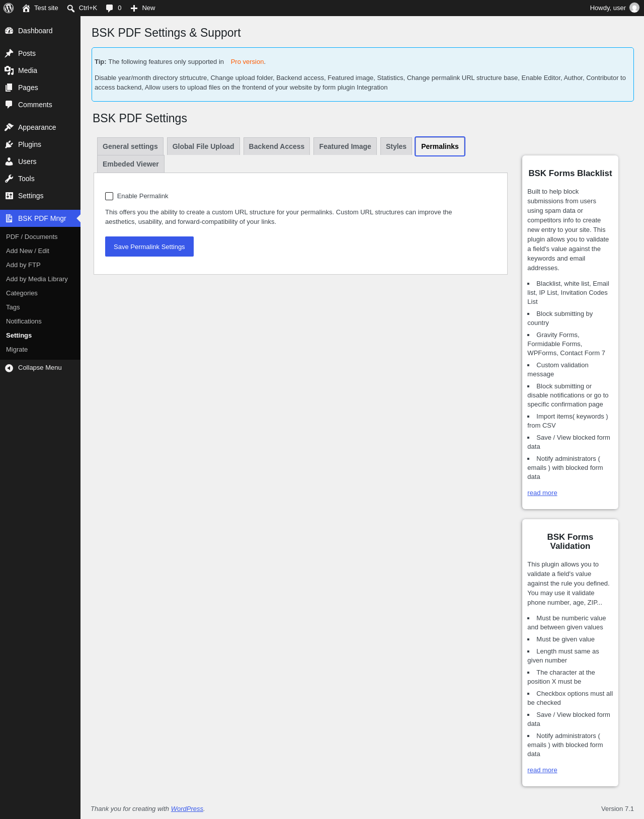Viewport: 644px width, 819px height.
Task: Click the BSK PDF Mngr document icon
Action: tap(9, 218)
